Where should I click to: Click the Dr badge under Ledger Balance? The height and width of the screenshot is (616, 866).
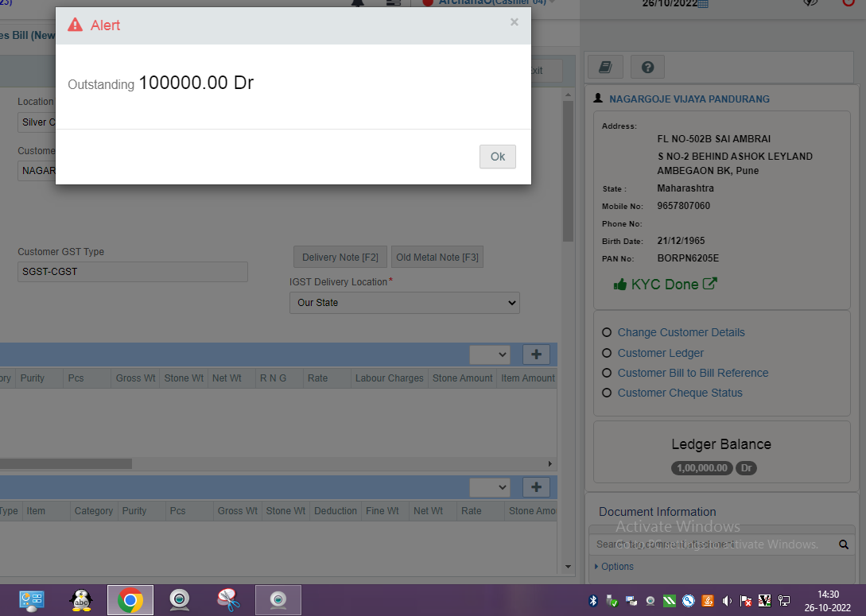[x=746, y=468]
